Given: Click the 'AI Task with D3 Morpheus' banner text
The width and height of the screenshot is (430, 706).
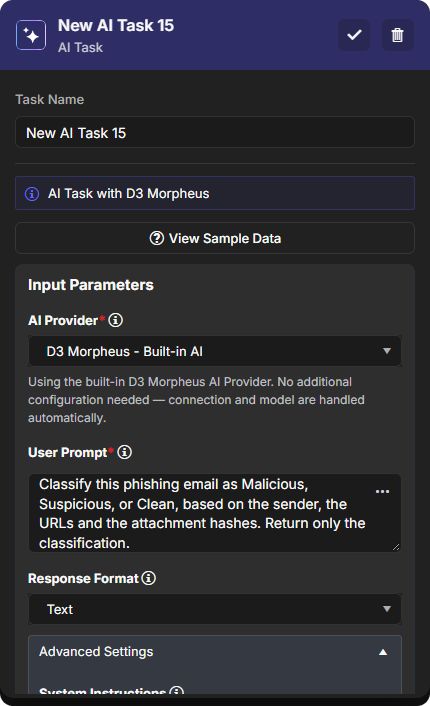Looking at the screenshot, I should tap(129, 194).
